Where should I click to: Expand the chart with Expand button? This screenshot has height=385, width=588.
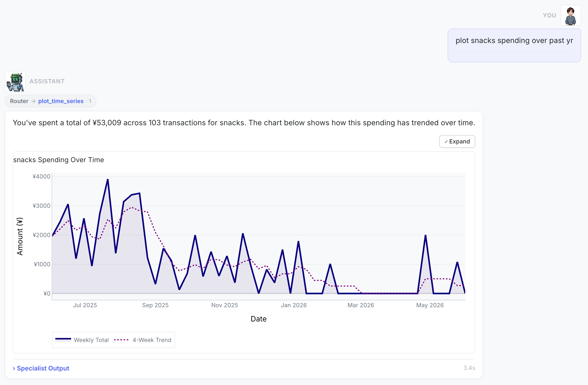tap(457, 142)
